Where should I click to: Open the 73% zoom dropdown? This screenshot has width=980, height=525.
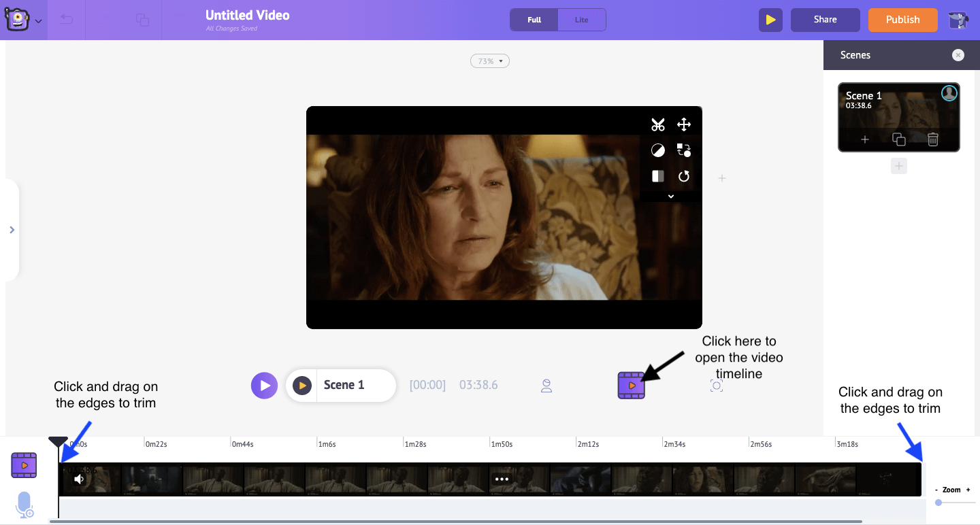tap(489, 61)
